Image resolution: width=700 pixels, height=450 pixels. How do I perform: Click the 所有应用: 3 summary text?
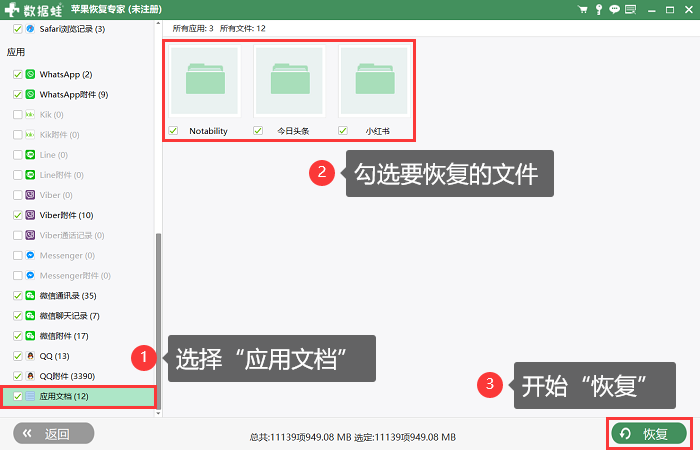(193, 28)
